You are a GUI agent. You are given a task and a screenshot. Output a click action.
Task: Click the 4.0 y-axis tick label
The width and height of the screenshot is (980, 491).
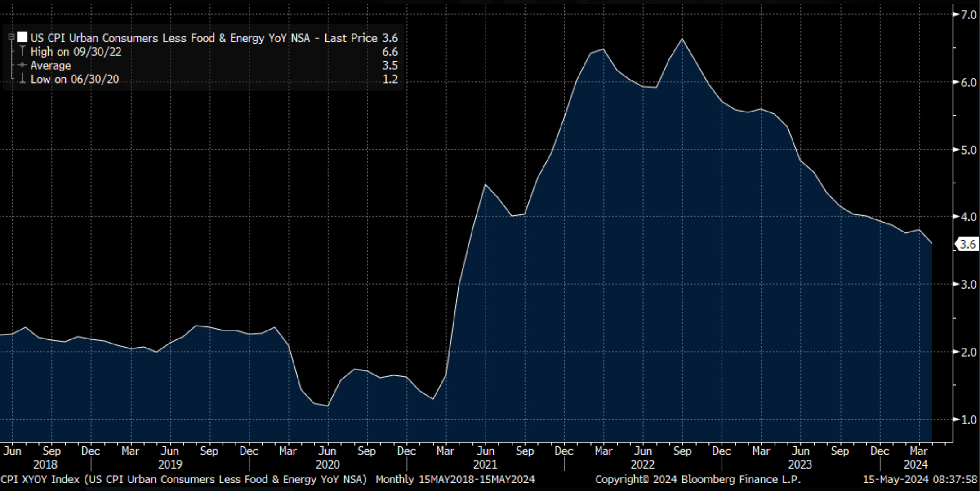click(x=968, y=217)
